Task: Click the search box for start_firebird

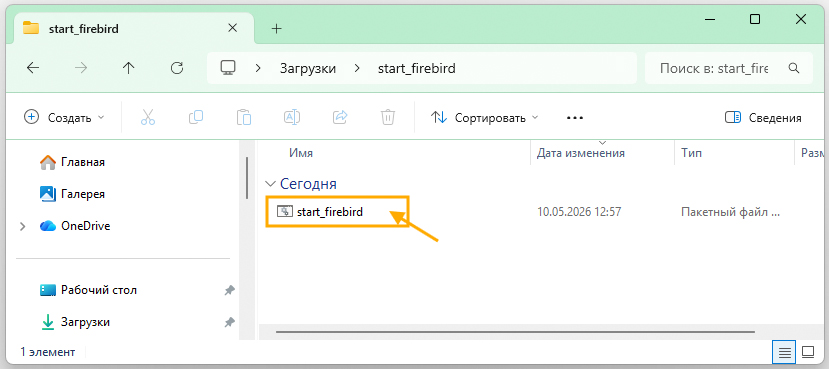Action: (729, 68)
